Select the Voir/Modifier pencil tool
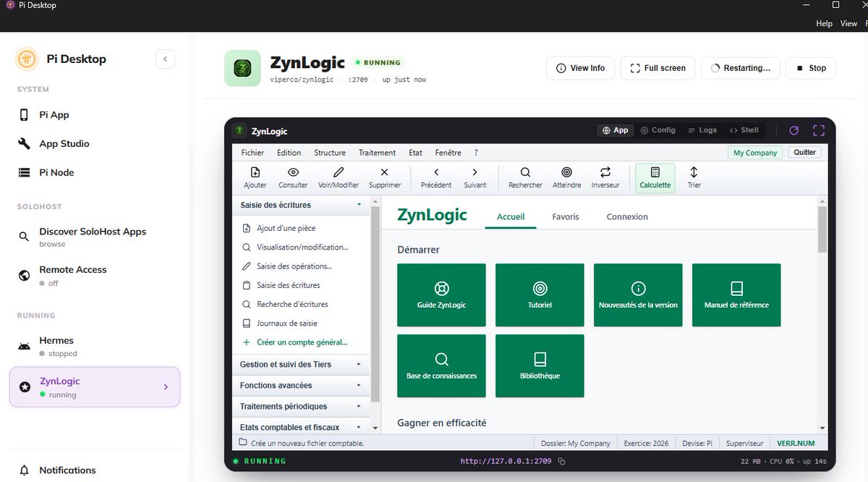 pyautogui.click(x=339, y=172)
